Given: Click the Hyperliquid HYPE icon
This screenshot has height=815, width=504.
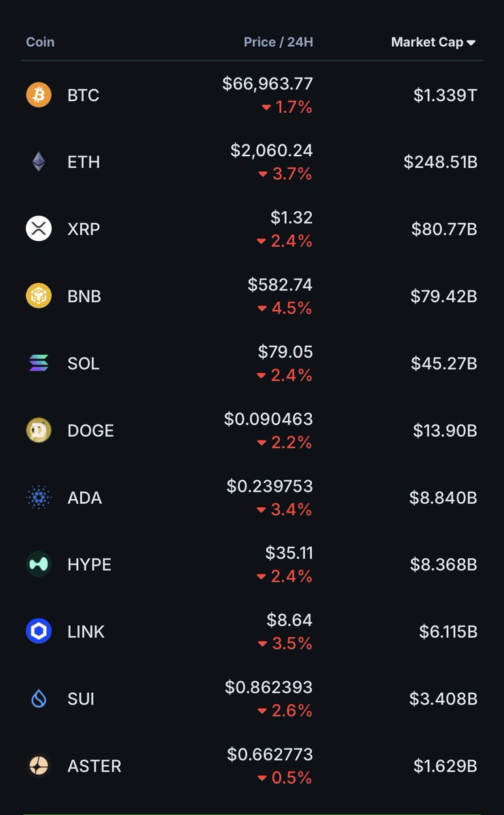Looking at the screenshot, I should pyautogui.click(x=39, y=564).
